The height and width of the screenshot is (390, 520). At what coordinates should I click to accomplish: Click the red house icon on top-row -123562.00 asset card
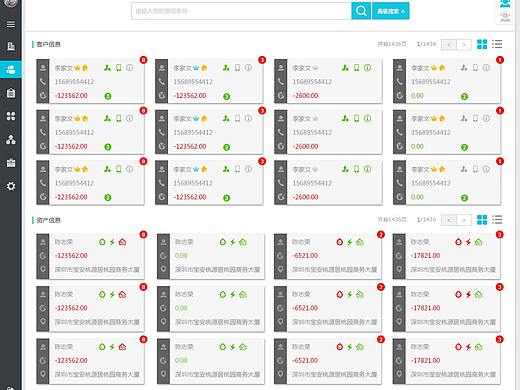pos(122,242)
